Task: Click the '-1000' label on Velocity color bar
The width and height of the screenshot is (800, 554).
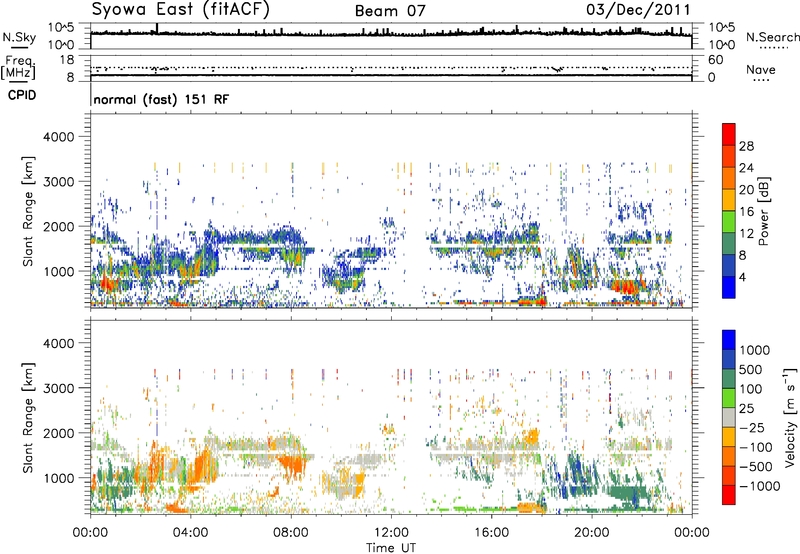Action: [x=760, y=486]
